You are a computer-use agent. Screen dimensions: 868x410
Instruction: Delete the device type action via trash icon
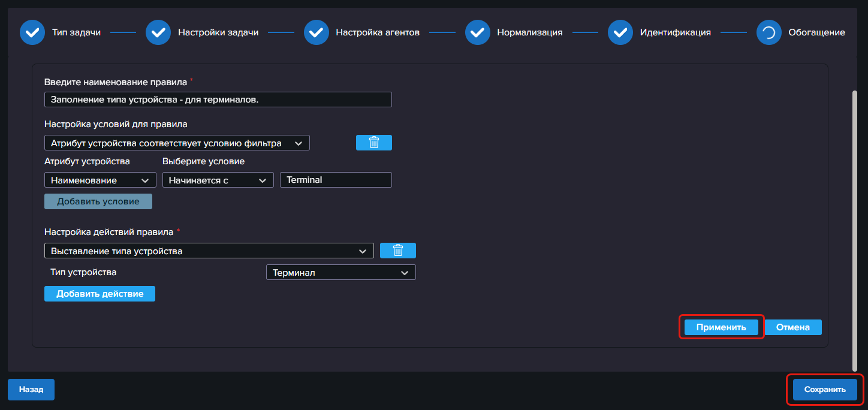click(x=398, y=251)
